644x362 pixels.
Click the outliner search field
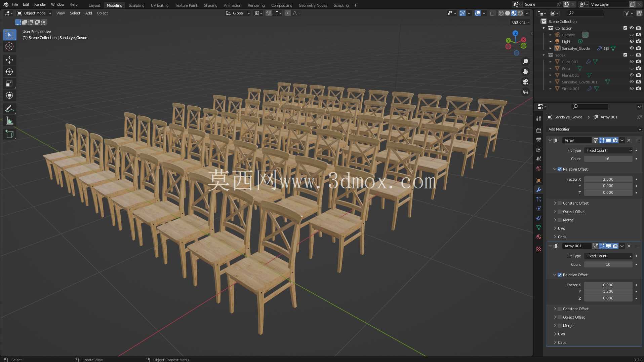pyautogui.click(x=586, y=13)
